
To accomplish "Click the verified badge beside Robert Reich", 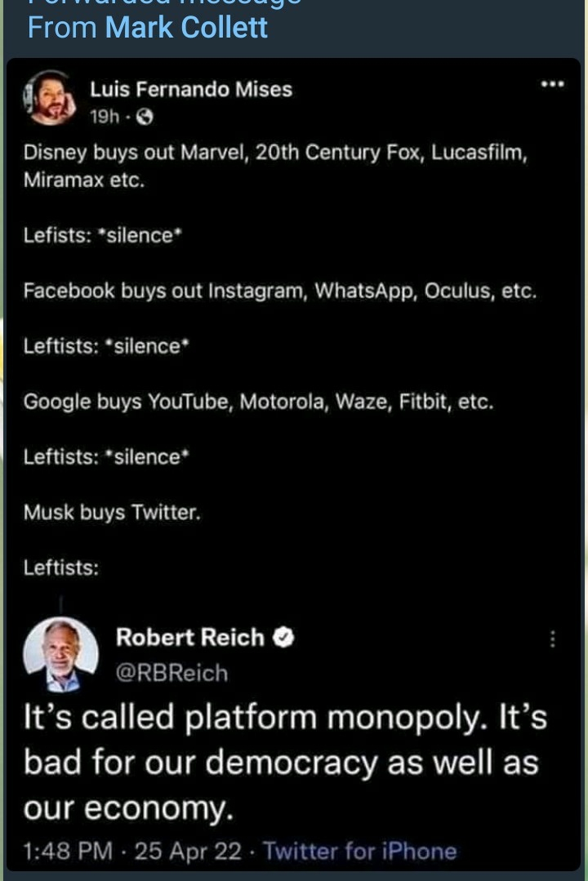I will click(284, 638).
